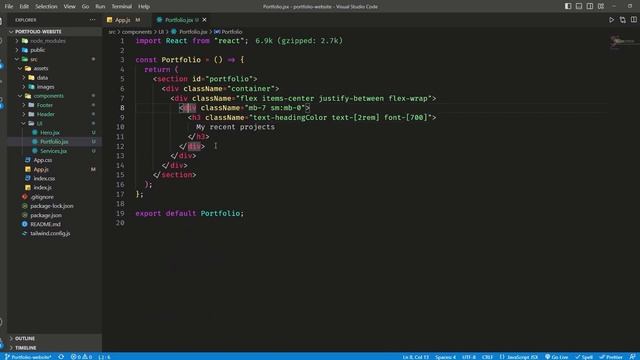640x360 pixels.
Task: Switch to the App.js editor tab
Action: [x=126, y=20]
